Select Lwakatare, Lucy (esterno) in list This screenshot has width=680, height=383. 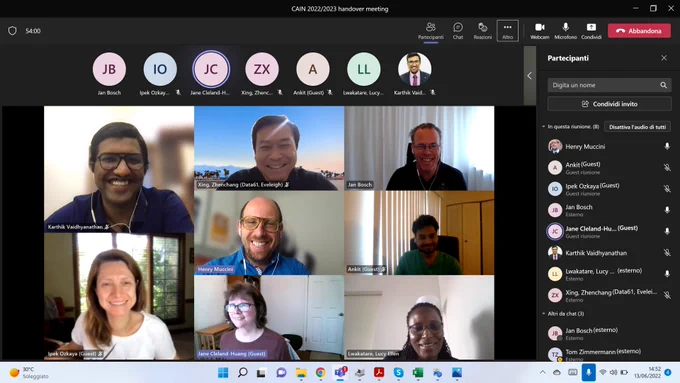[x=608, y=274]
